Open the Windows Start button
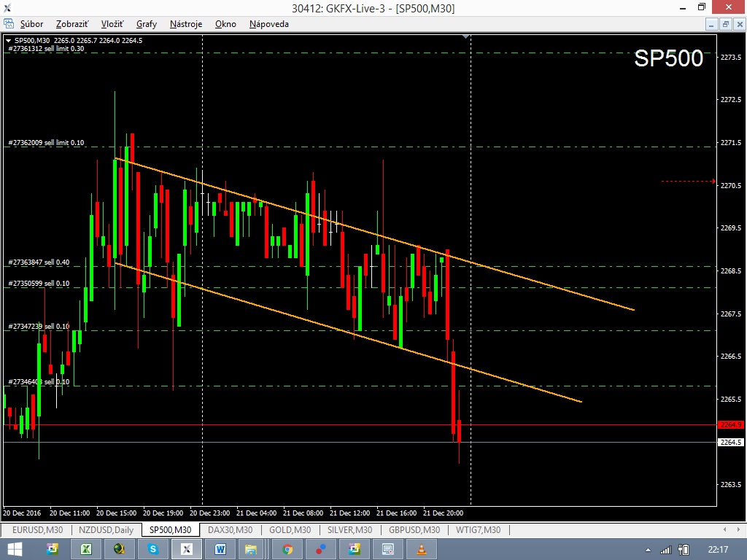The width and height of the screenshot is (747, 560). pyautogui.click(x=15, y=550)
